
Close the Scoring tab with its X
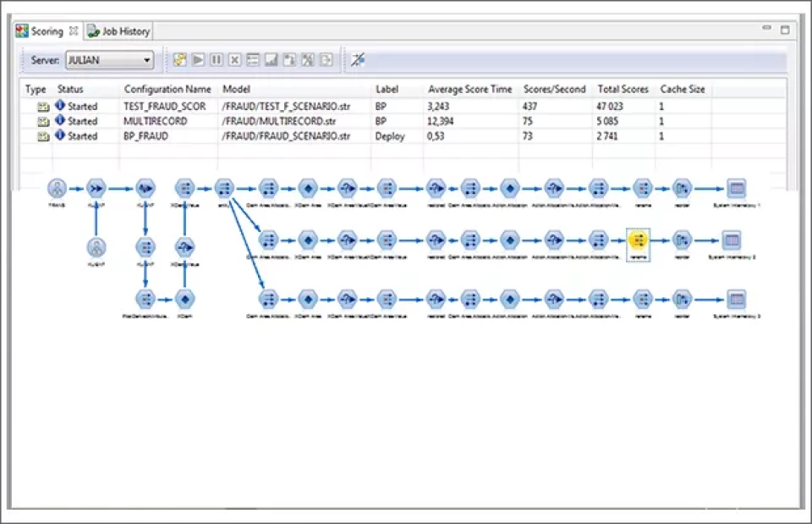pos(74,31)
